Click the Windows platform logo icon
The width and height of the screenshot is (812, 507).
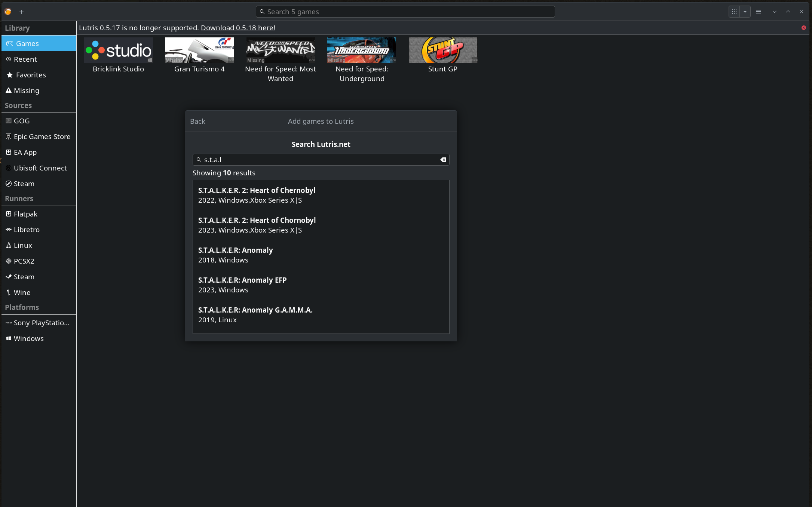pos(9,338)
